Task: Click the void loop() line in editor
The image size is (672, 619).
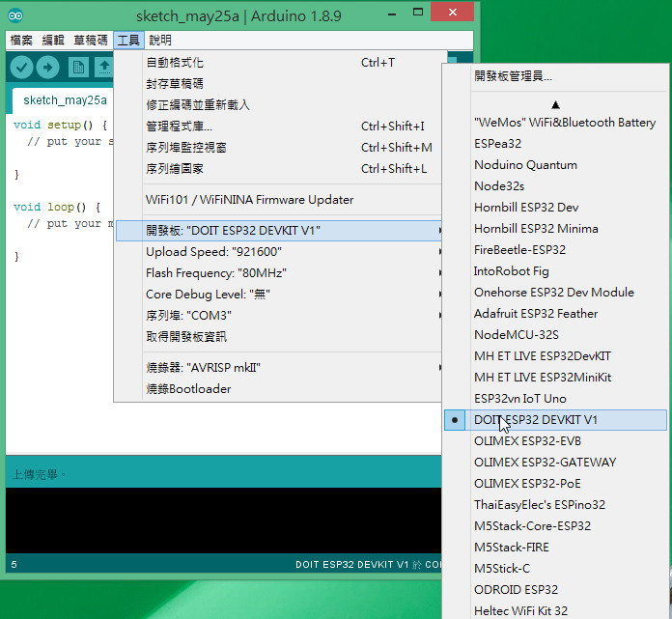Action: pyautogui.click(x=57, y=207)
